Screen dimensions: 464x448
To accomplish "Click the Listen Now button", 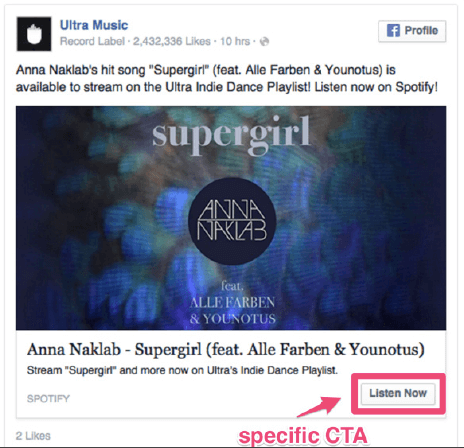I will (398, 394).
